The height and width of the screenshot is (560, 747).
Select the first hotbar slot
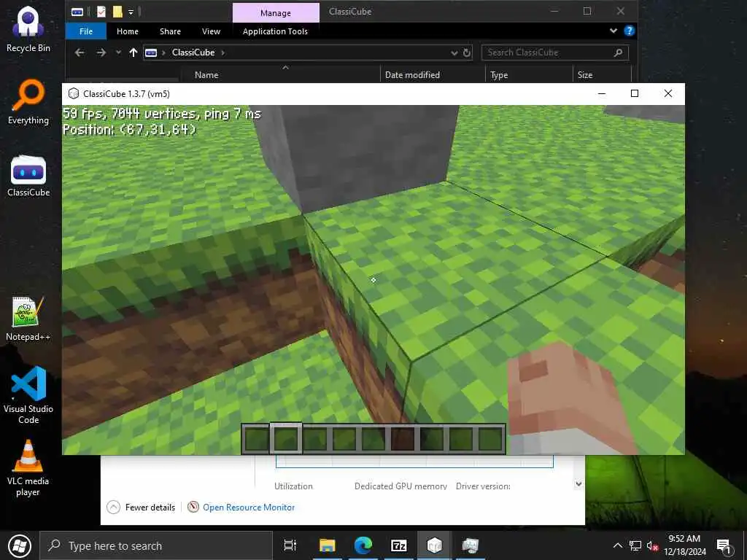point(257,438)
